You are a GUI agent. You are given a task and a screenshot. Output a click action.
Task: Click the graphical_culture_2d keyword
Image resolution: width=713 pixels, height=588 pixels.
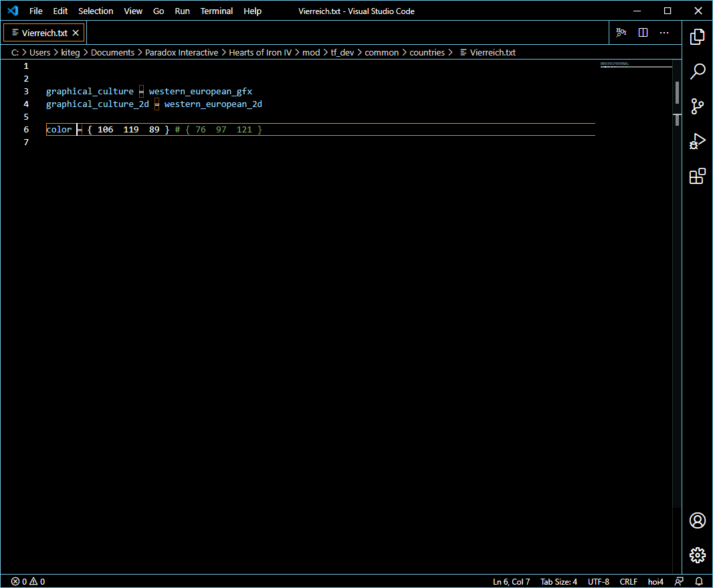[x=97, y=104]
